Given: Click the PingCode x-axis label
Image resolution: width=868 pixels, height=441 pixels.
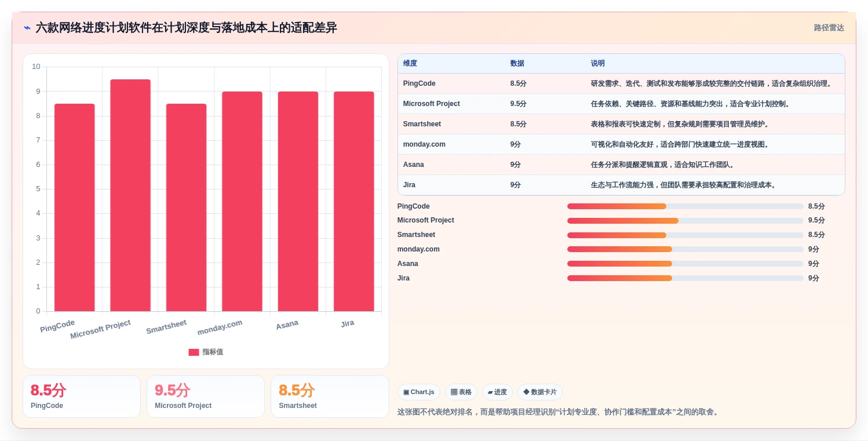Looking at the screenshot, I should point(57,326).
